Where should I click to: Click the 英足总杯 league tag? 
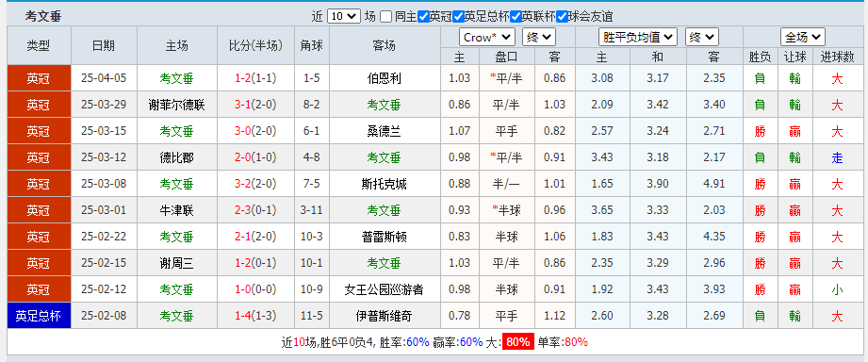[x=39, y=316]
